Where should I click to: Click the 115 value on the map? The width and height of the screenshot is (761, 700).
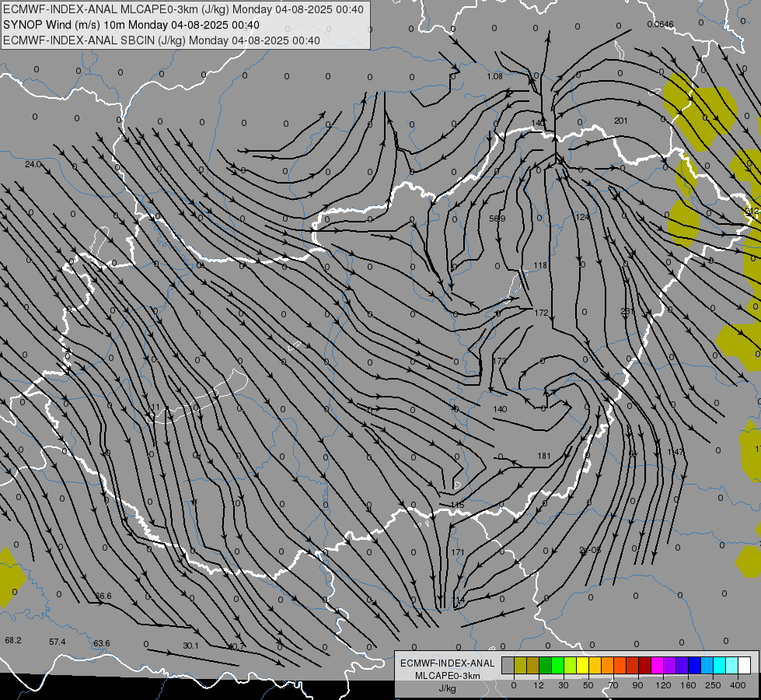point(457,506)
